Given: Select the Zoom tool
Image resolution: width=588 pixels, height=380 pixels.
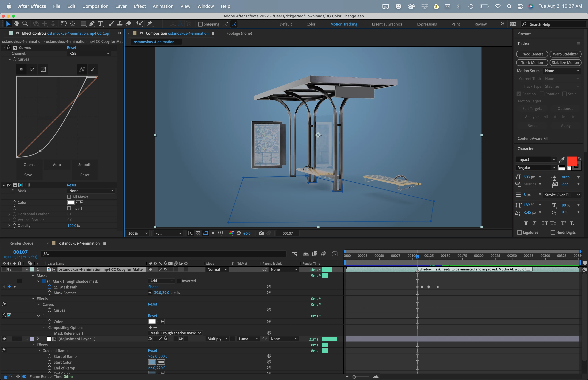Looking at the screenshot, I should tap(25, 24).
